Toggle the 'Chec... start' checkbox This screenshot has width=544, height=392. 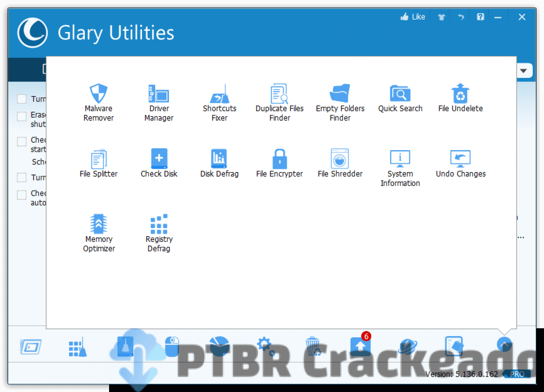22,141
